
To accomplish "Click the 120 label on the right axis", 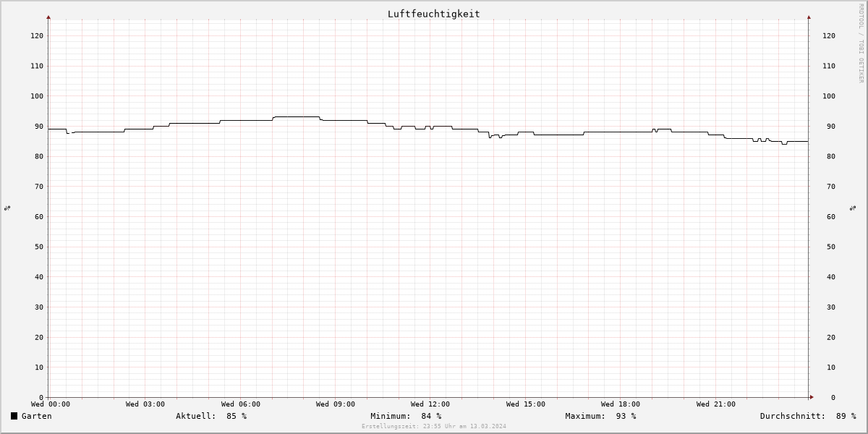I will click(x=829, y=35).
